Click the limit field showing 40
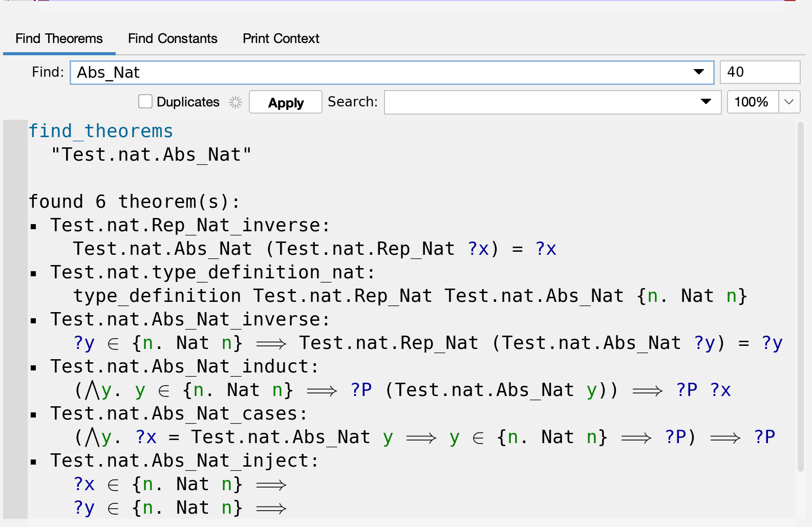The height and width of the screenshot is (527, 812). coord(759,72)
